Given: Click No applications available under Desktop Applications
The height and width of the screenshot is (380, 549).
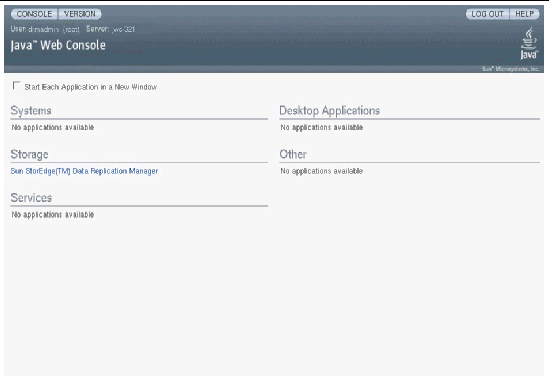Looking at the screenshot, I should tap(321, 127).
